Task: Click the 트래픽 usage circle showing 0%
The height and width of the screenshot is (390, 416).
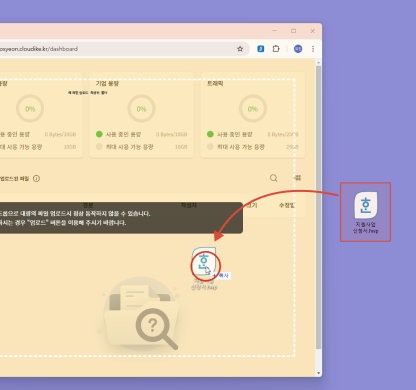Action: click(253, 109)
